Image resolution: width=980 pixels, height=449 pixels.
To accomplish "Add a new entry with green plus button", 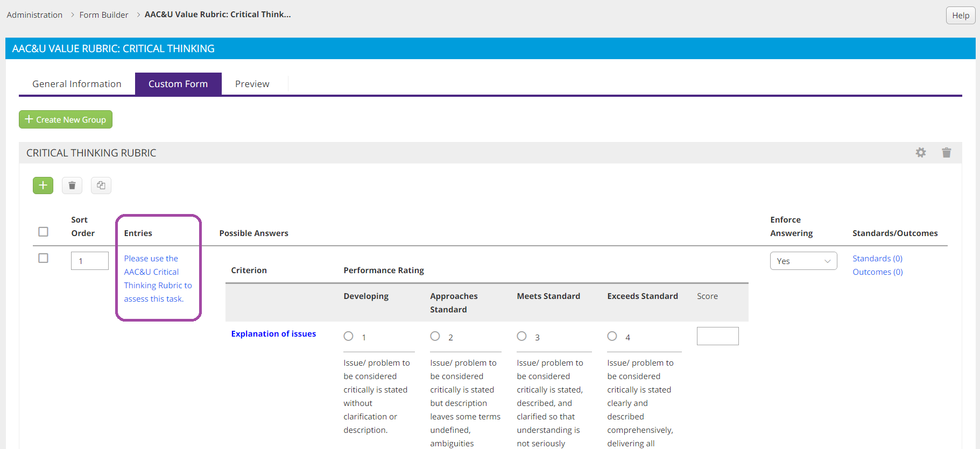I will coord(43,186).
